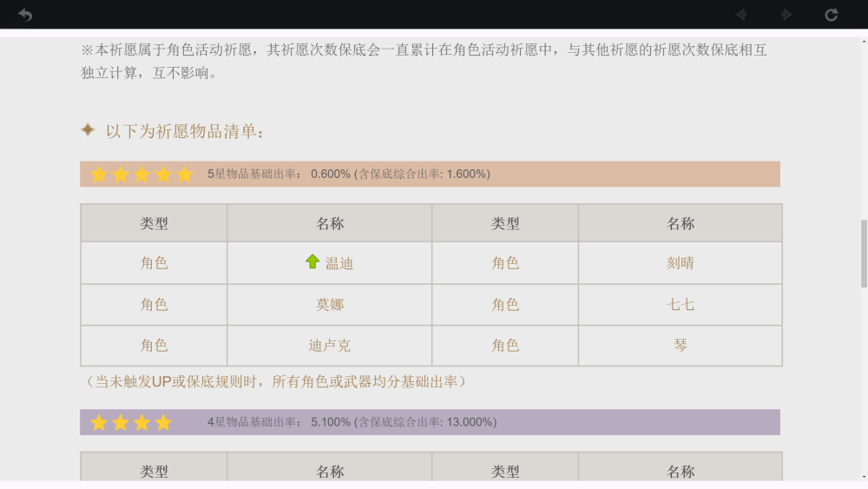The height and width of the screenshot is (489, 868).
Task: Click the refresh page icon
Action: (x=831, y=15)
